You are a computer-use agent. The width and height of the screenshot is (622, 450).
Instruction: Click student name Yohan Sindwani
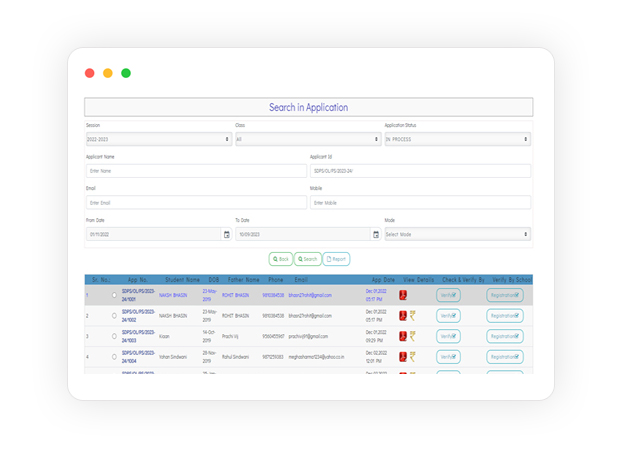(173, 357)
